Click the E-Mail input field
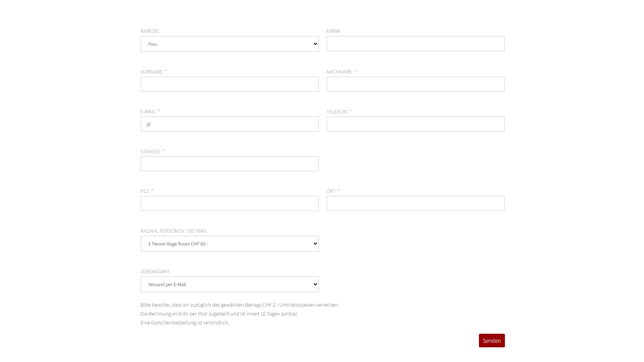644x362 pixels. tap(229, 124)
